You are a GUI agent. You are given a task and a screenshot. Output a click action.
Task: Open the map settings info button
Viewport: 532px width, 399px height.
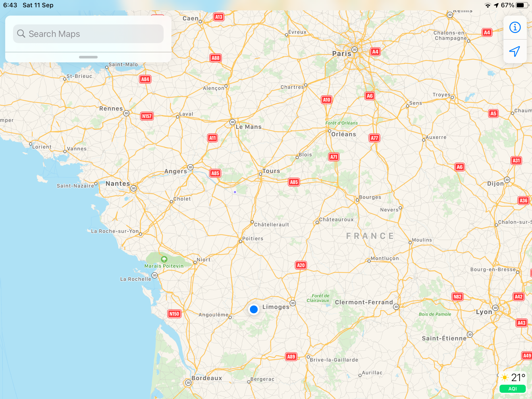515,28
